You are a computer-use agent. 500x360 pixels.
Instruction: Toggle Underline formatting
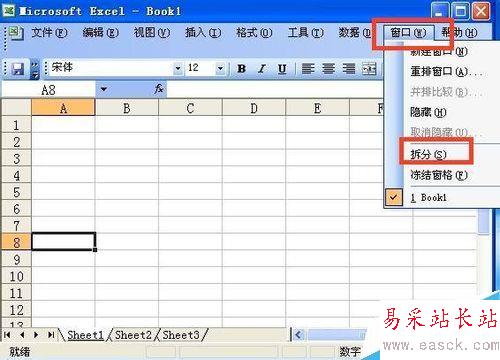tap(282, 69)
